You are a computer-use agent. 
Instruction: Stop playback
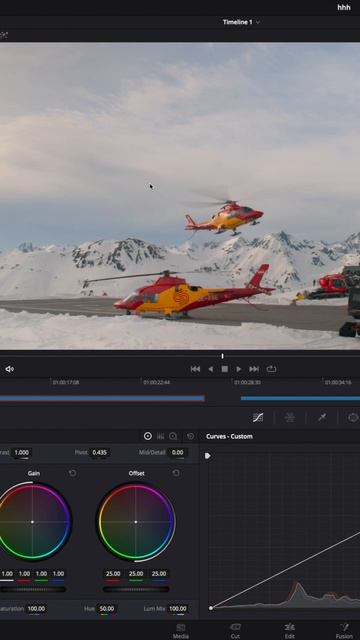pos(224,369)
